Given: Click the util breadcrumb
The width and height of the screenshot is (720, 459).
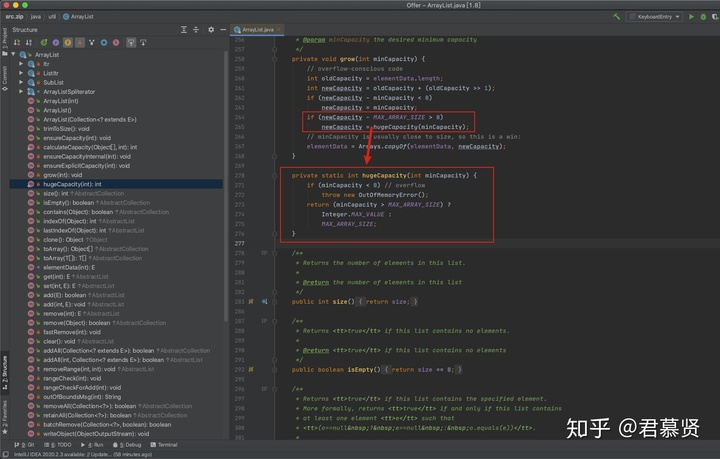Looking at the screenshot, I should click(x=52, y=17).
